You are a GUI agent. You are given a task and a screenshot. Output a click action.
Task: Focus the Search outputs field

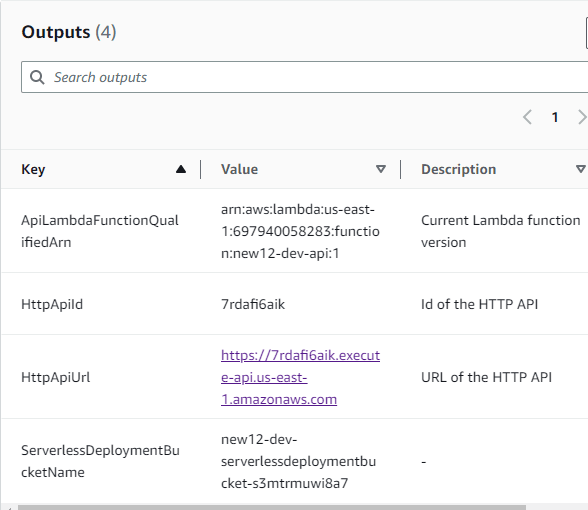click(304, 77)
